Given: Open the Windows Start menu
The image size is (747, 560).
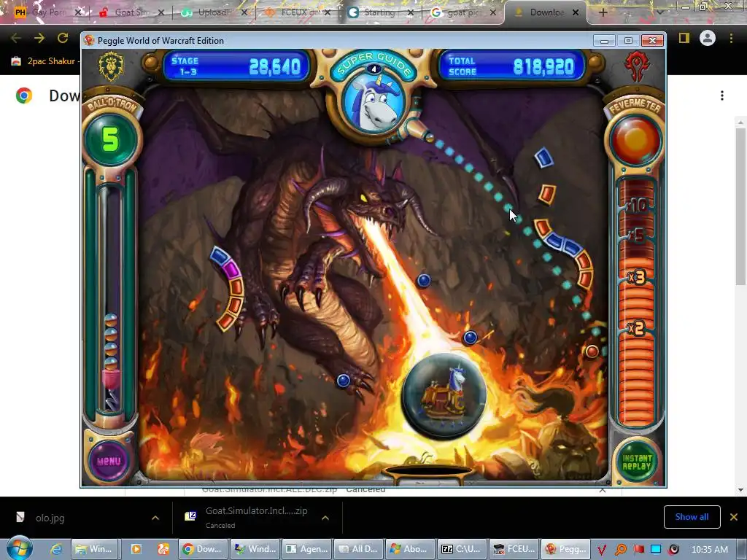Looking at the screenshot, I should point(19,548).
